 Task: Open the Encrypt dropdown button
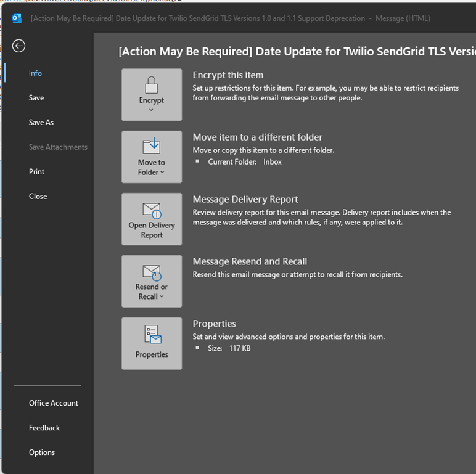[152, 95]
